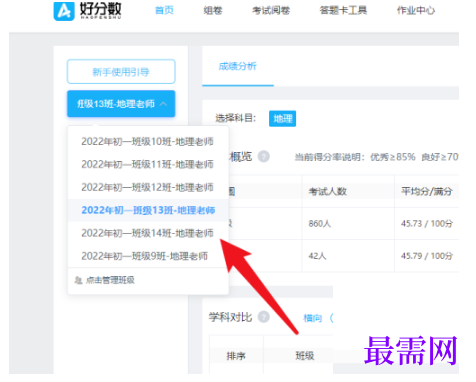Screen dimensions: 476x382
Task: Open the 考试阅卷 nav item
Action: coord(271,10)
